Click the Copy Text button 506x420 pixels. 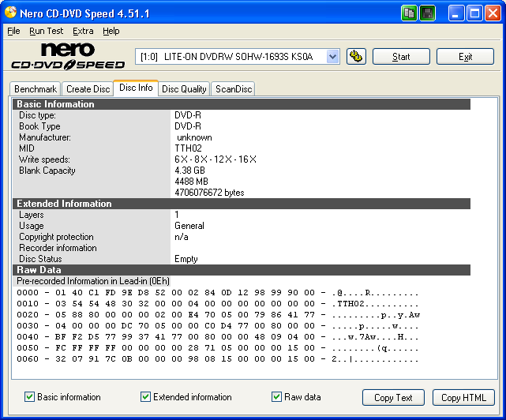coord(394,398)
